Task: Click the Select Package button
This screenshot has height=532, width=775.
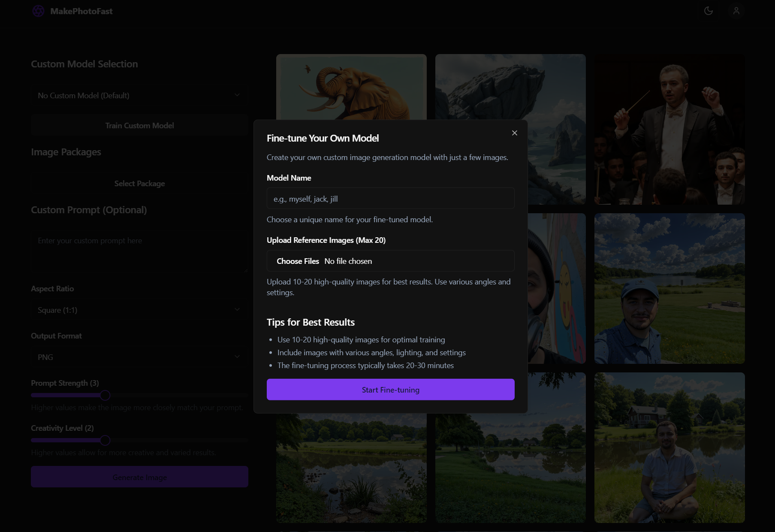Action: (x=139, y=183)
